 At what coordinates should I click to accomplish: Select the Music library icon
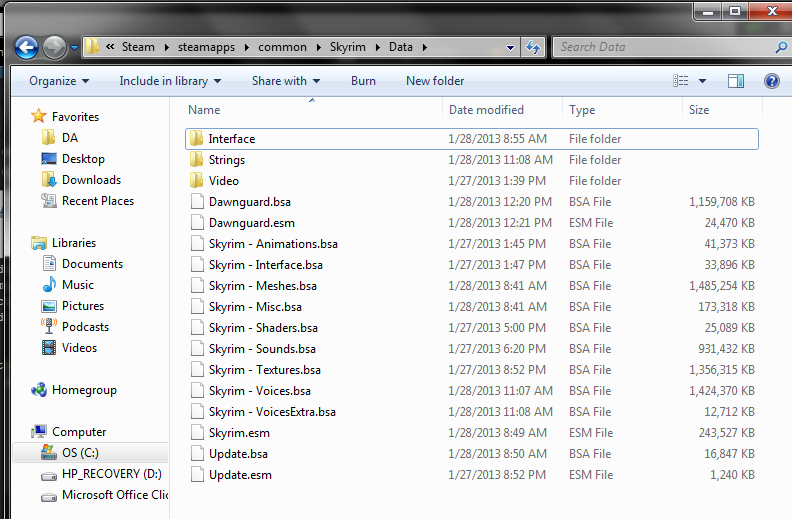[x=49, y=285]
